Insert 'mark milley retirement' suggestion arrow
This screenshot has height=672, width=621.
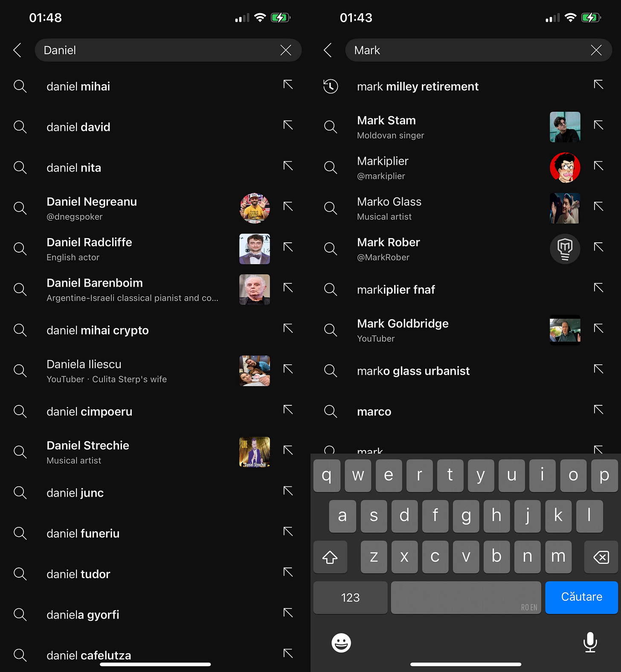coord(599,84)
